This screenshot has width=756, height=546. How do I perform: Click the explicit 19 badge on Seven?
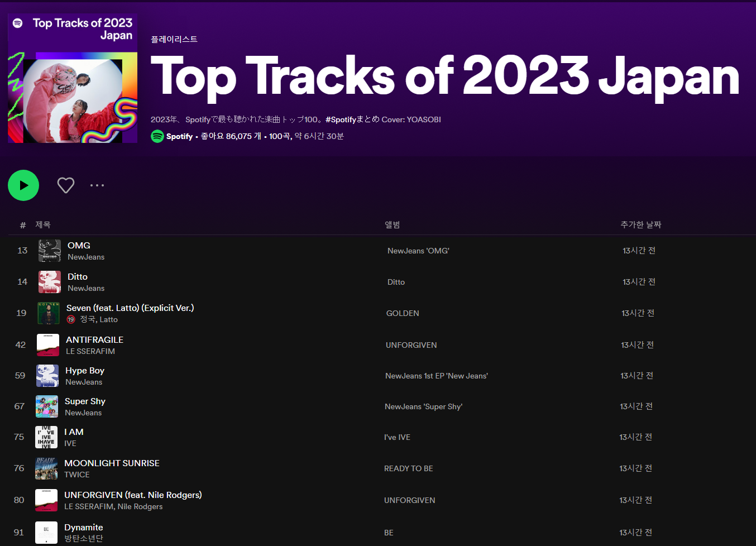tap(71, 320)
